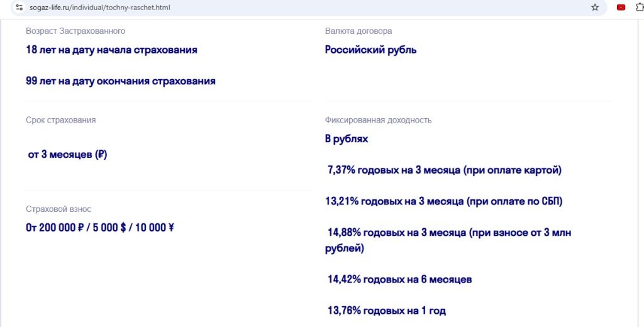Click the 7,37% rate for card payment

point(445,170)
